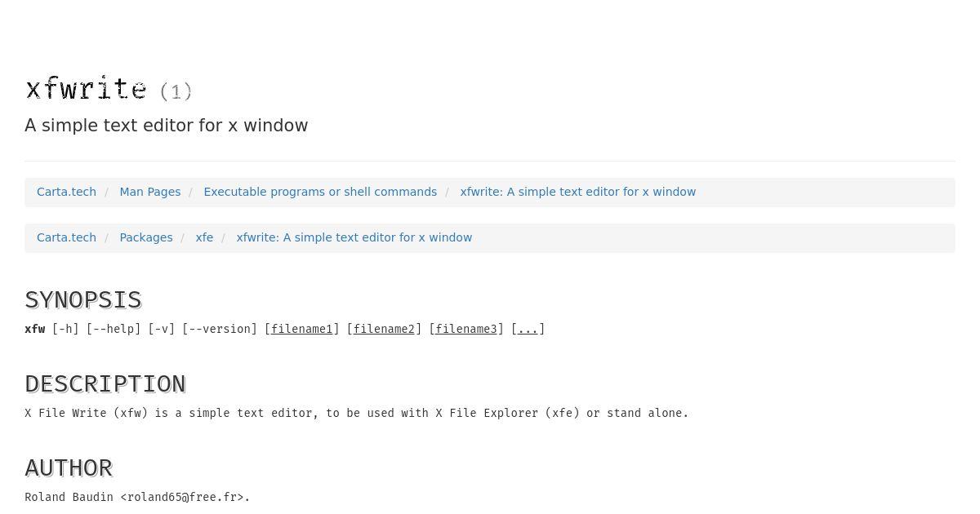
Task: Click the roland65@free.fr email address
Action: (x=185, y=497)
